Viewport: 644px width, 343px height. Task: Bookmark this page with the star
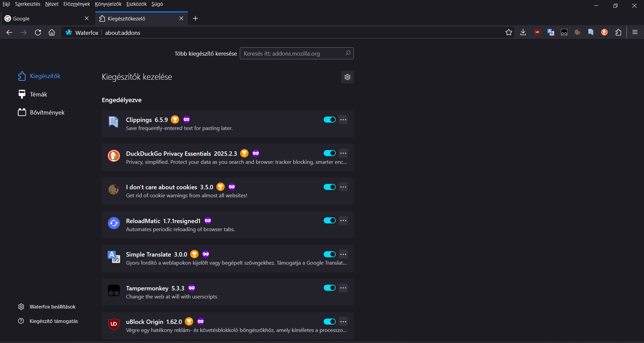pos(509,32)
